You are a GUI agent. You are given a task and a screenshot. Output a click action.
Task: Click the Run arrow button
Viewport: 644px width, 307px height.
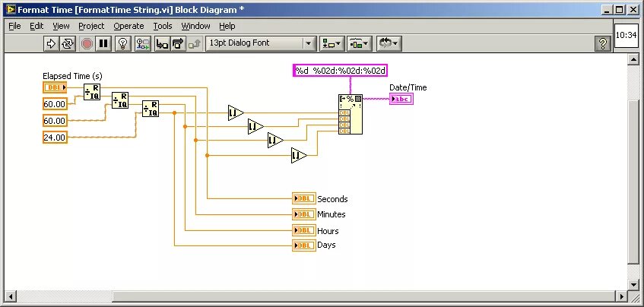pos(51,43)
